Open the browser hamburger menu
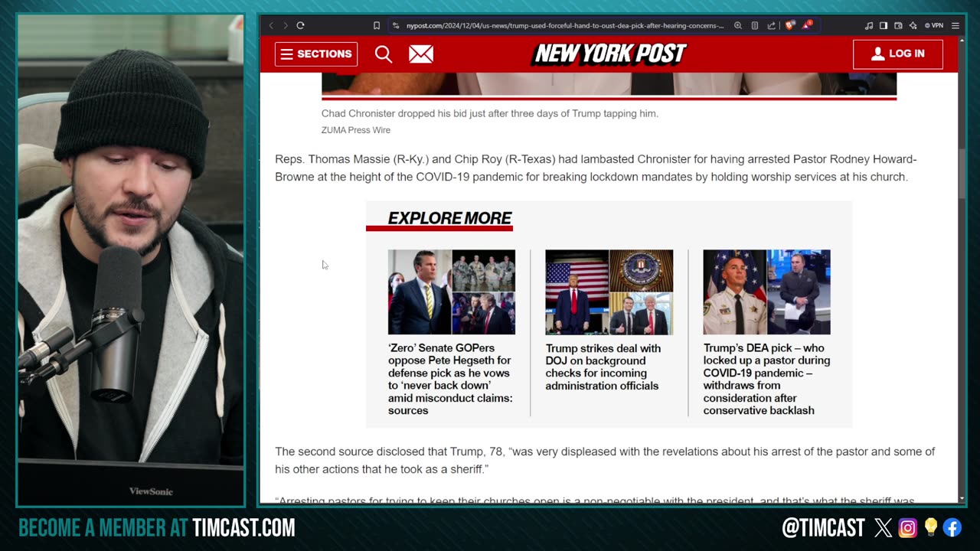Viewport: 980px width, 551px height. point(955,25)
